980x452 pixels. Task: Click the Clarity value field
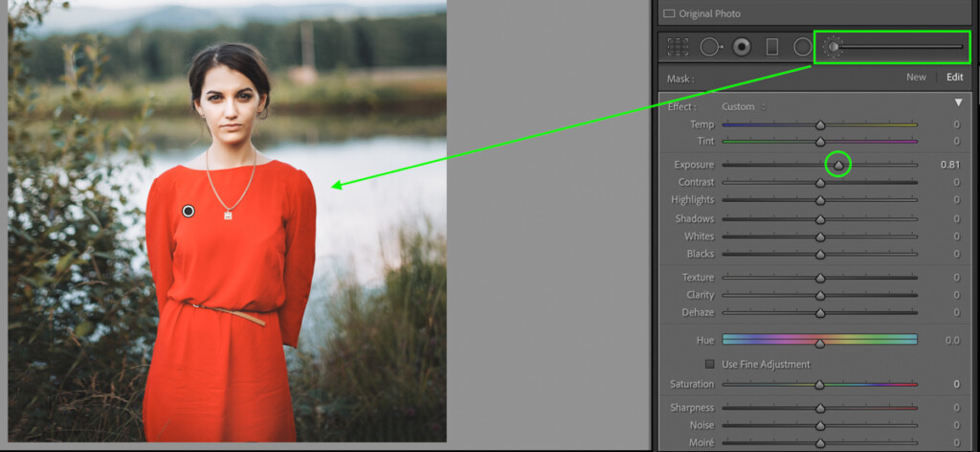tap(956, 295)
